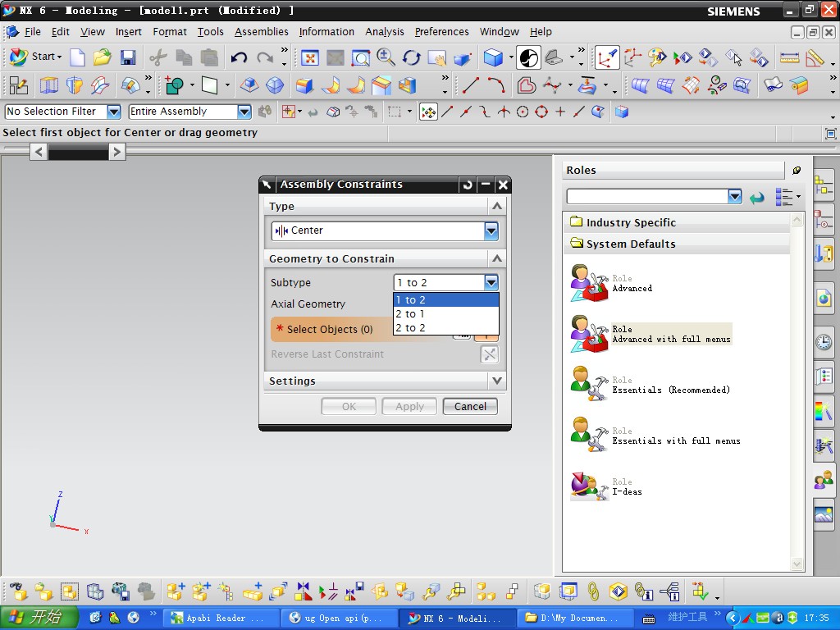Choose '2 to 1' subtype option
This screenshot has width=840, height=630.
pyautogui.click(x=445, y=314)
